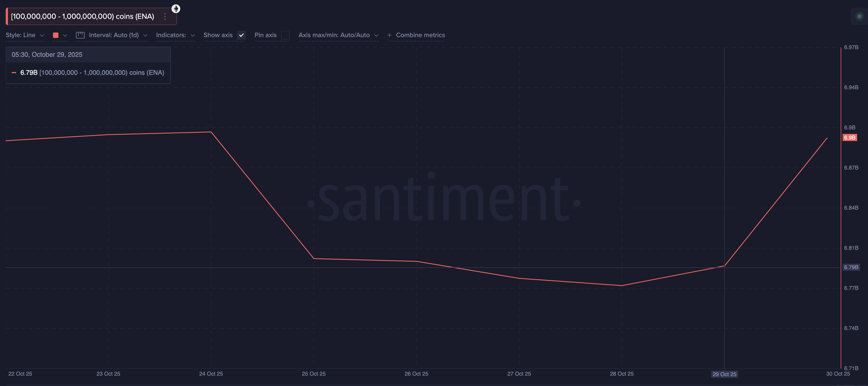This screenshot has height=386, width=868.
Task: Select the ENA coins metric tab label
Action: 82,16
